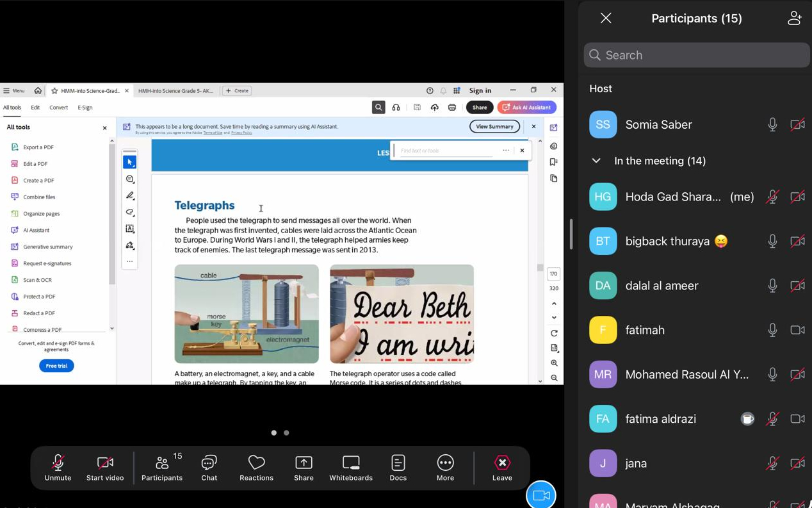Click the floating camera button
Screen dimensions: 812x508
541,495
